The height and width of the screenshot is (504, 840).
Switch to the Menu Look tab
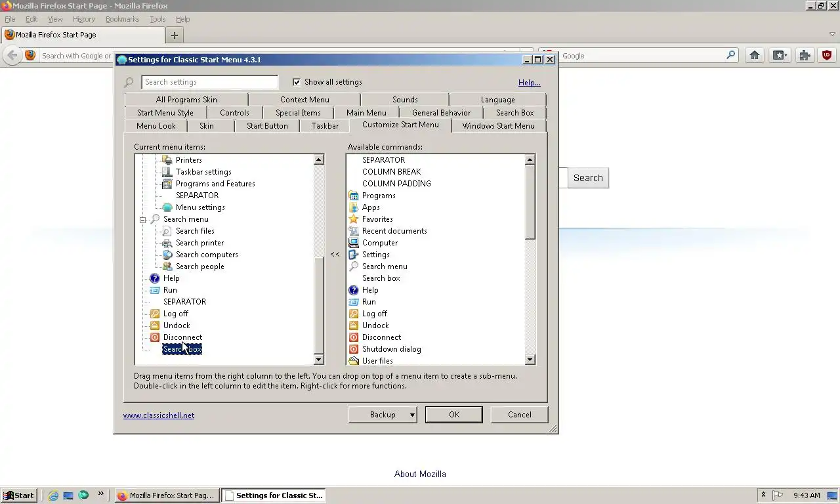click(x=156, y=126)
